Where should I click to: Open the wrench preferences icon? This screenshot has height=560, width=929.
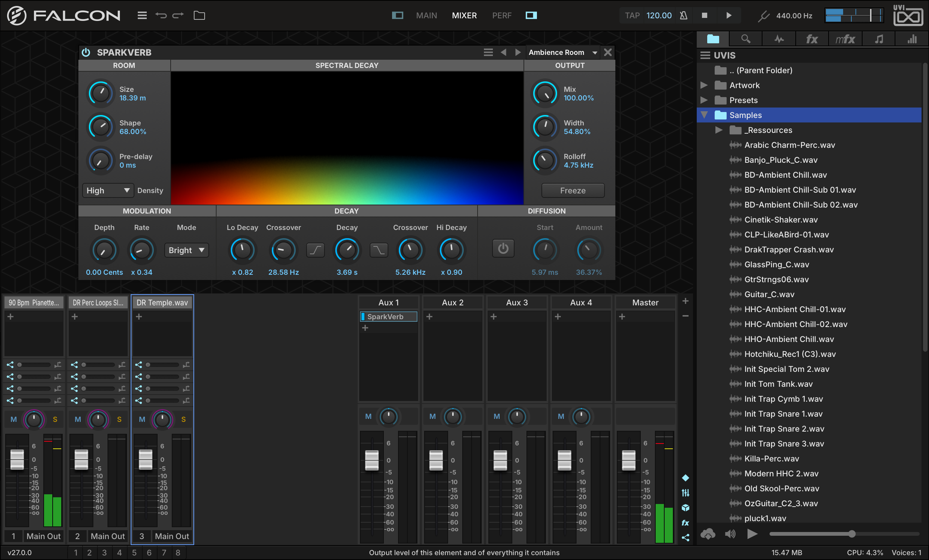click(764, 16)
